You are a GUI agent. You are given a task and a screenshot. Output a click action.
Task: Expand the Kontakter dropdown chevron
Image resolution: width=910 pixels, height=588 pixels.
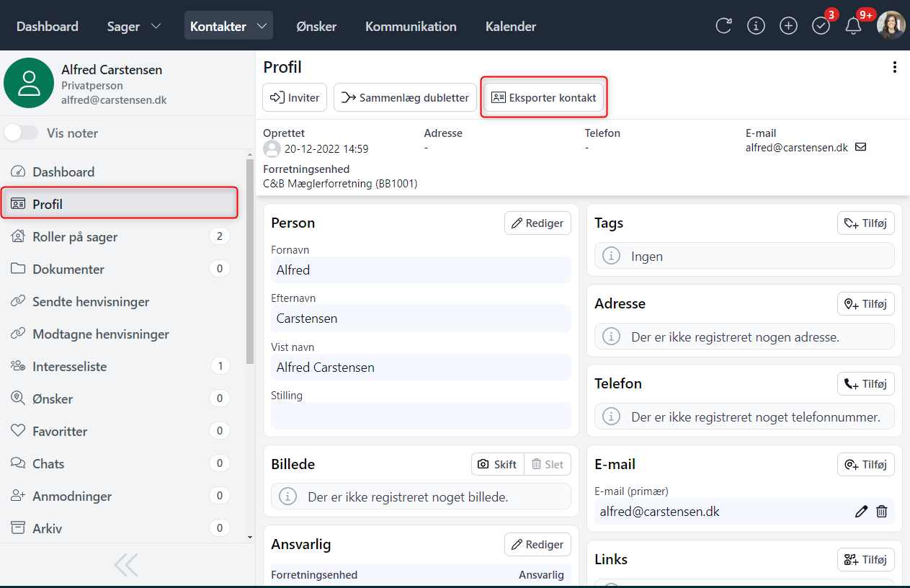[262, 27]
